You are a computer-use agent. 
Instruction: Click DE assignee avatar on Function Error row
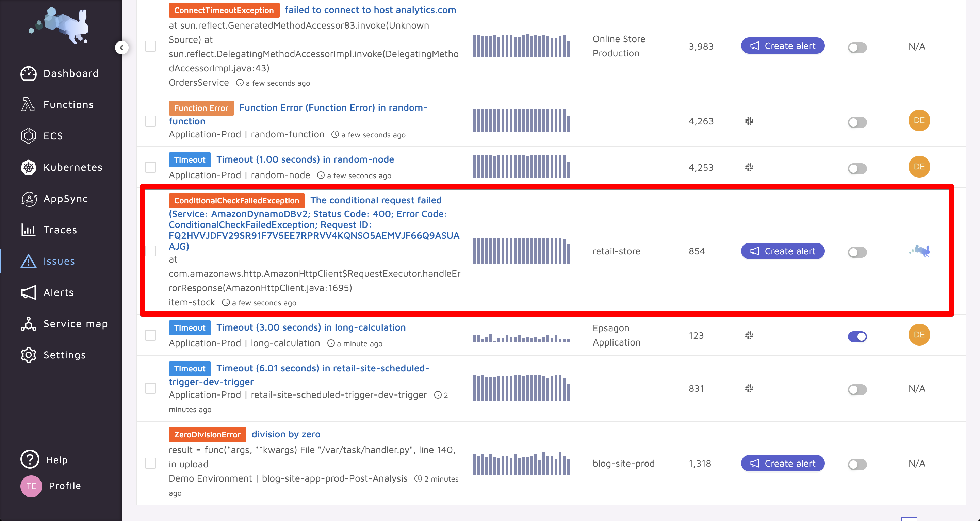point(919,120)
